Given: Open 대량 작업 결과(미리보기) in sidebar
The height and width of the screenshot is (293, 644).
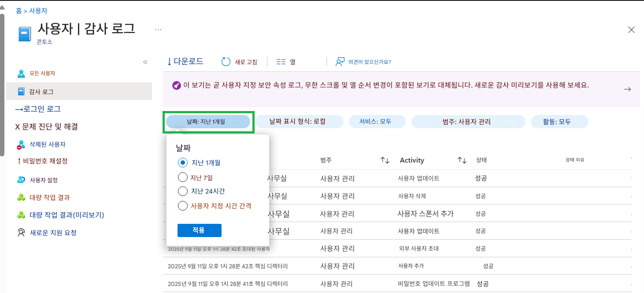Looking at the screenshot, I should pos(67,215).
